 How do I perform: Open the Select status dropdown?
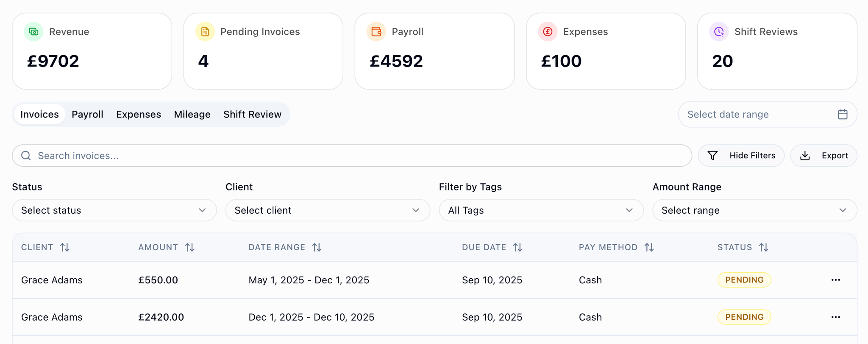(114, 210)
